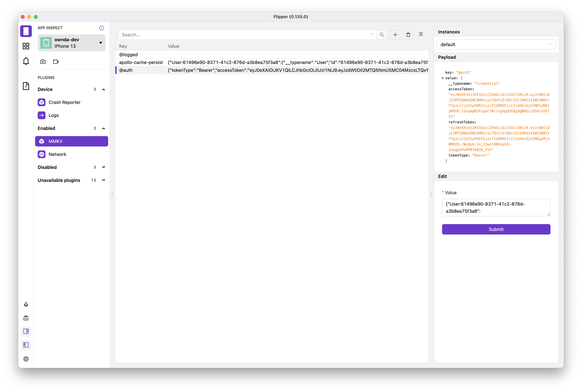
Task: Toggle regex search option in search bar
Action: point(372,35)
